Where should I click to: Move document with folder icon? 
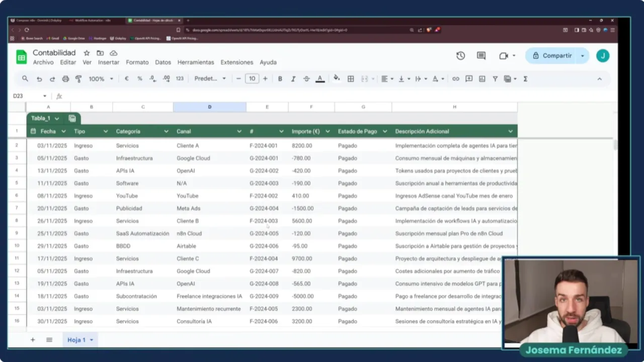[x=100, y=53]
